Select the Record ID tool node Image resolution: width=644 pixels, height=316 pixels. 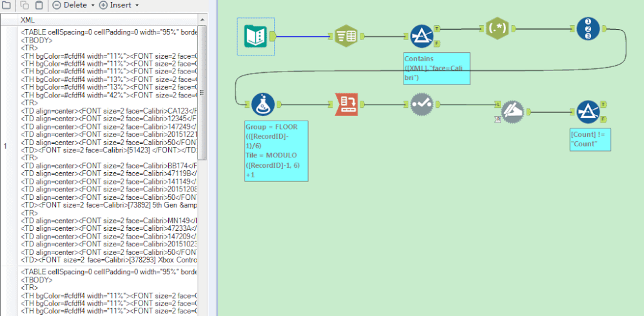pyautogui.click(x=588, y=28)
